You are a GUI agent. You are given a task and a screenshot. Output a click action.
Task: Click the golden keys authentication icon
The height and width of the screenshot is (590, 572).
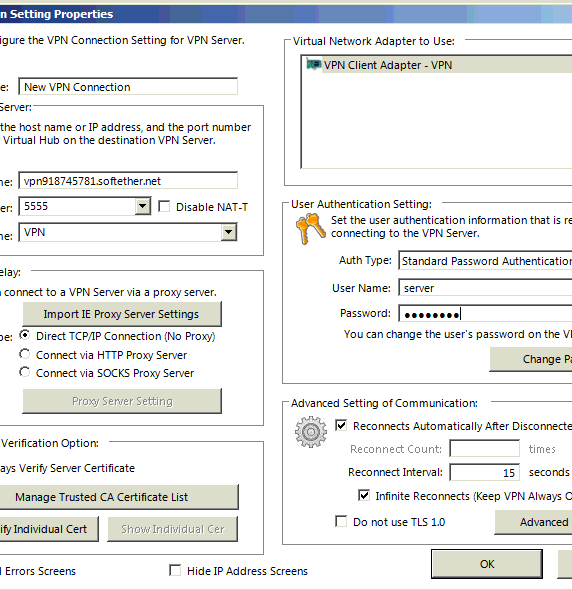[310, 228]
